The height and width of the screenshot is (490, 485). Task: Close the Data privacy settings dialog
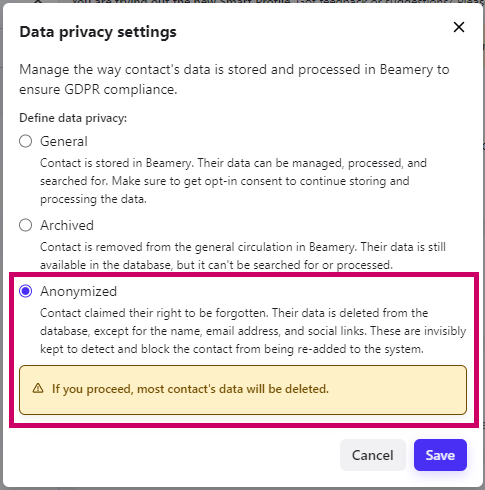[459, 27]
